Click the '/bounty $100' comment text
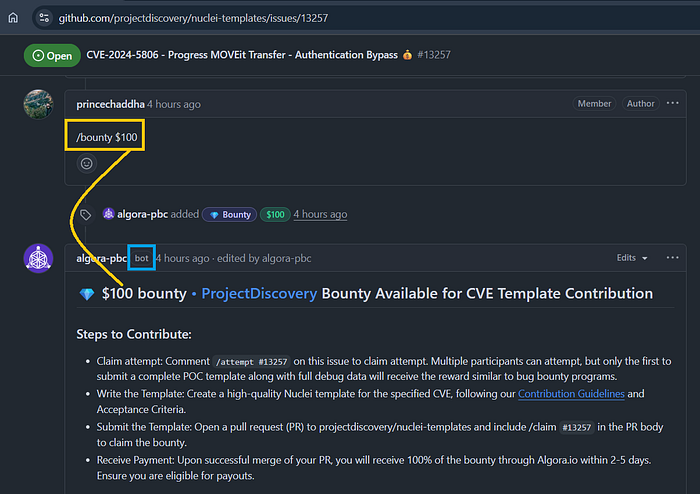Viewport: 700px width, 494px height. point(107,137)
